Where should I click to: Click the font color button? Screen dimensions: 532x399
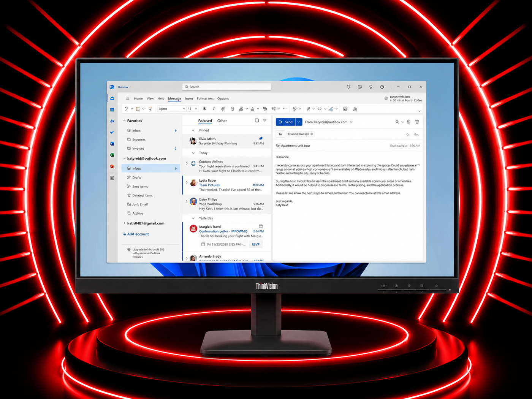click(x=252, y=109)
